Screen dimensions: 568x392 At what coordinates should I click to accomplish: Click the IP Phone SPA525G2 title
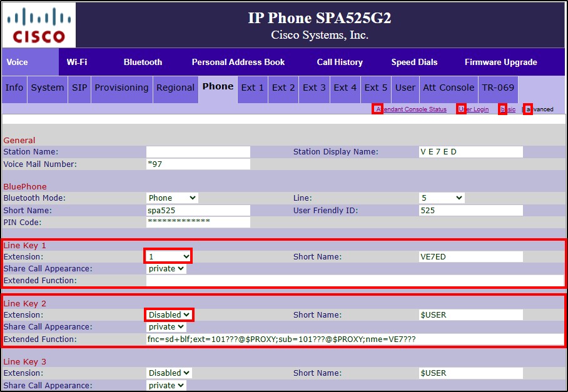pos(320,18)
